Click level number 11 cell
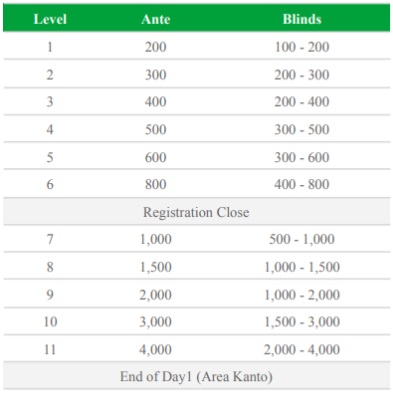 pos(50,349)
